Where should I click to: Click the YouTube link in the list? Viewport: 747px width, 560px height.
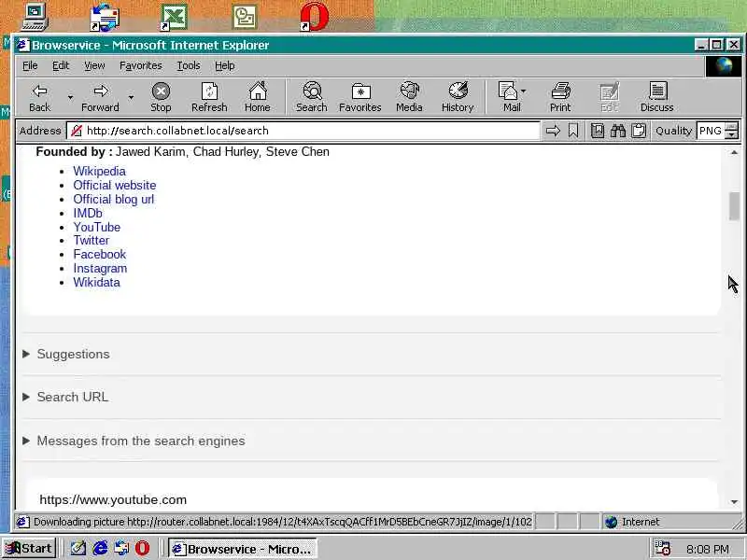pyautogui.click(x=97, y=227)
